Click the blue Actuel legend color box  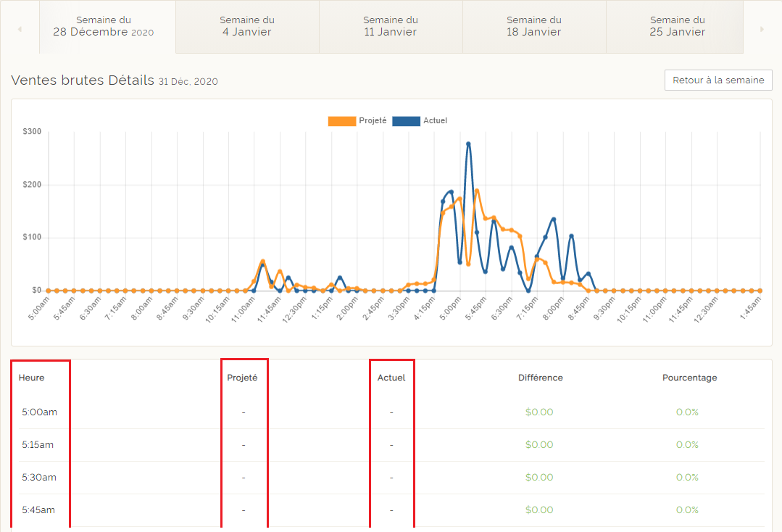(x=406, y=121)
